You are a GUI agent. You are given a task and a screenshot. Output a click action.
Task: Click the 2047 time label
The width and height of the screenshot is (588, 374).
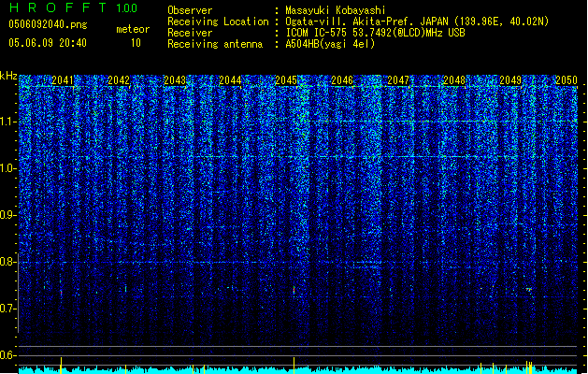[398, 80]
